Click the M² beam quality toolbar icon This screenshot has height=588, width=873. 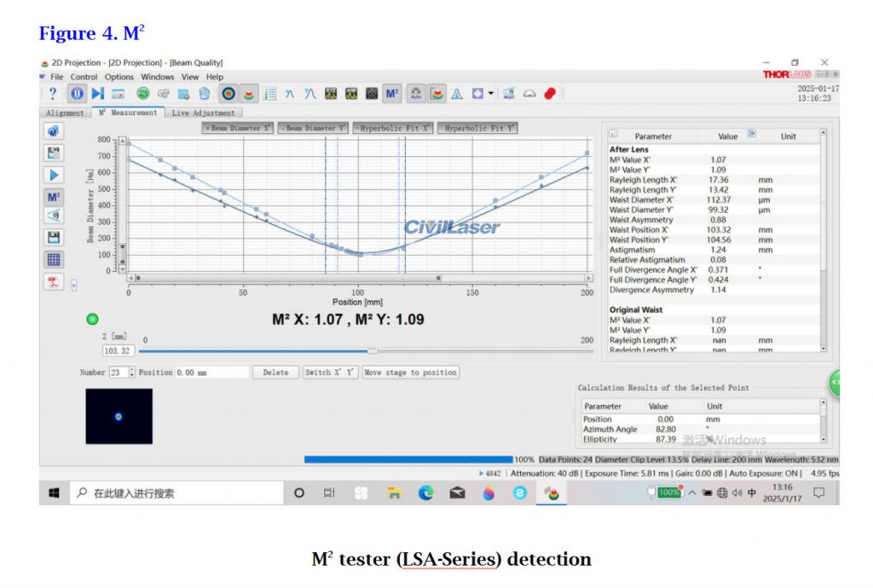pos(391,94)
